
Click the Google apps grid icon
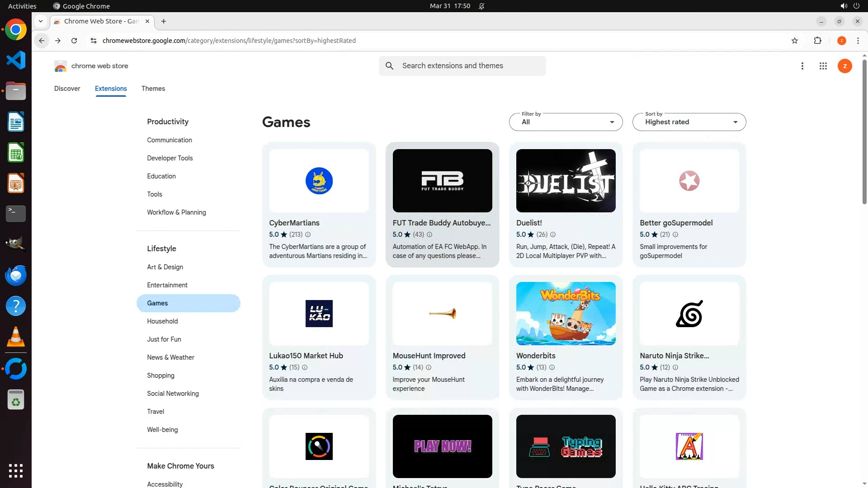pos(823,66)
